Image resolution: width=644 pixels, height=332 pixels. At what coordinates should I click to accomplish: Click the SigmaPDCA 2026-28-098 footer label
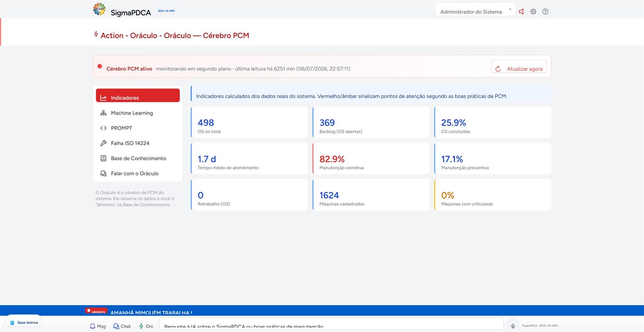pyautogui.click(x=540, y=326)
